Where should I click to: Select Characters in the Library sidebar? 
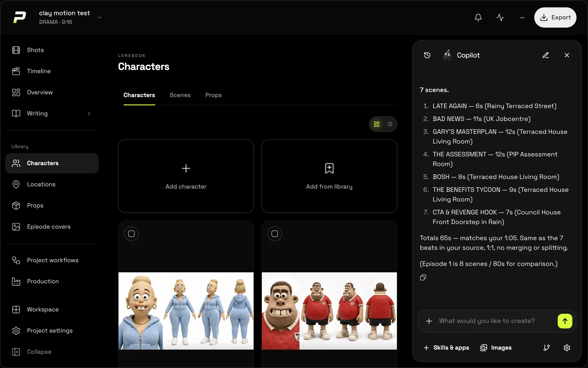pos(52,163)
